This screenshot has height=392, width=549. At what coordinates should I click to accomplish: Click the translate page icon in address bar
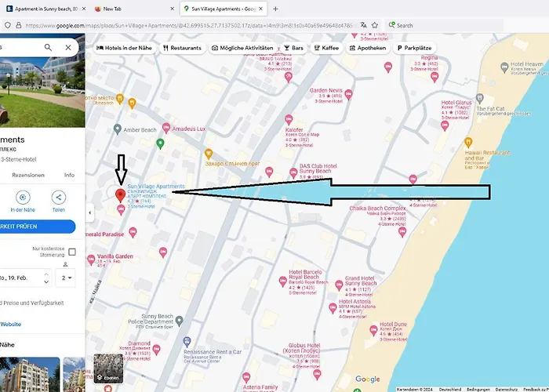point(365,25)
